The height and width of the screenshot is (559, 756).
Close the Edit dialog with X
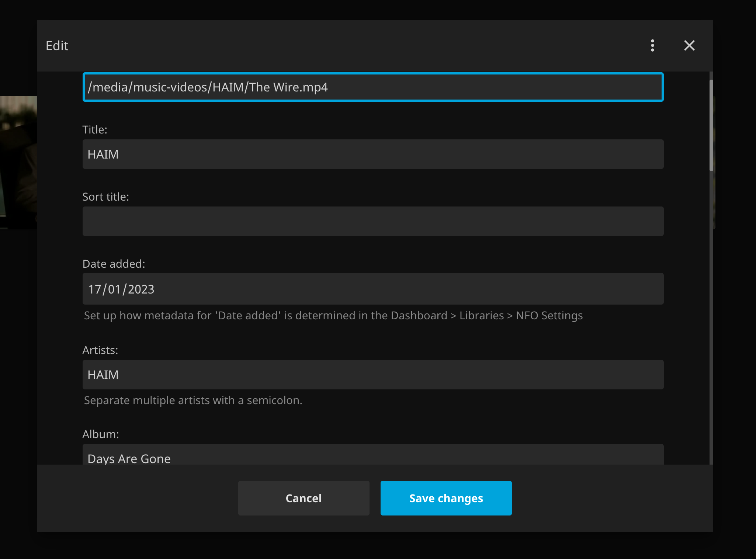click(689, 45)
